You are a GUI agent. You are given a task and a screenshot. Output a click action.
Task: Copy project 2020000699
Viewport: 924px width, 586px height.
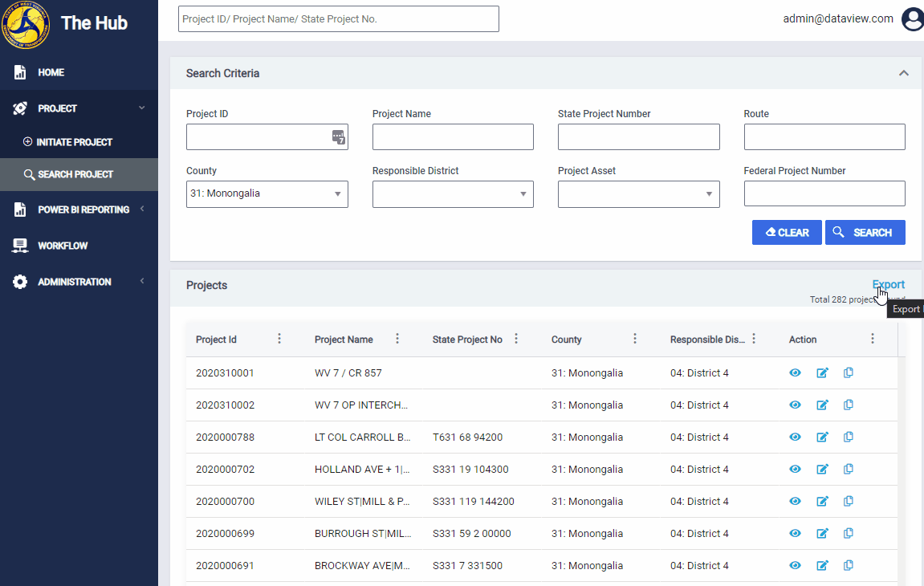pyautogui.click(x=848, y=534)
